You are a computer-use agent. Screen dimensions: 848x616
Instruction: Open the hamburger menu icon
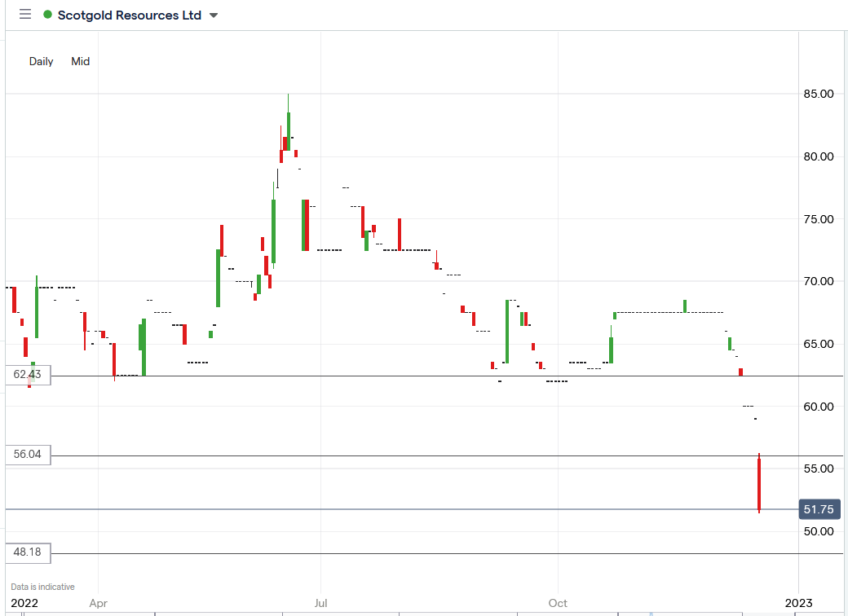25,15
